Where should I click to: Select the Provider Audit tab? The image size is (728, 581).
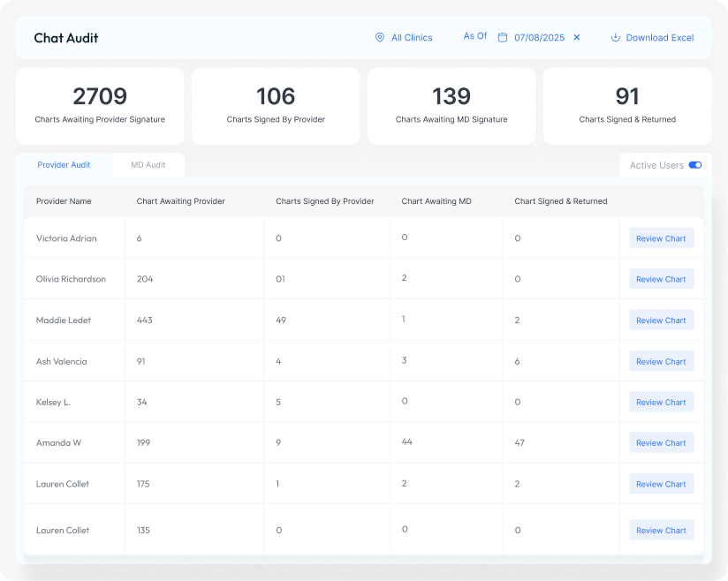click(x=64, y=165)
